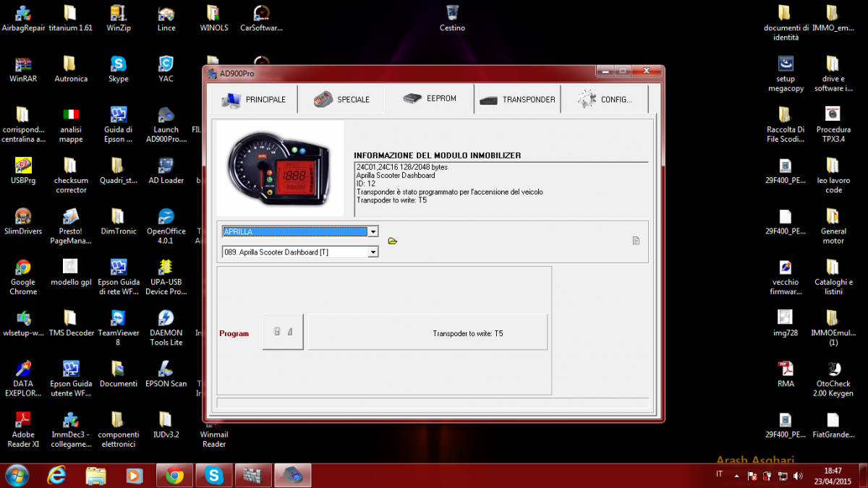Select the UPA-USB Device Programmer icon
Screen dimensions: 868x488
[x=166, y=278]
